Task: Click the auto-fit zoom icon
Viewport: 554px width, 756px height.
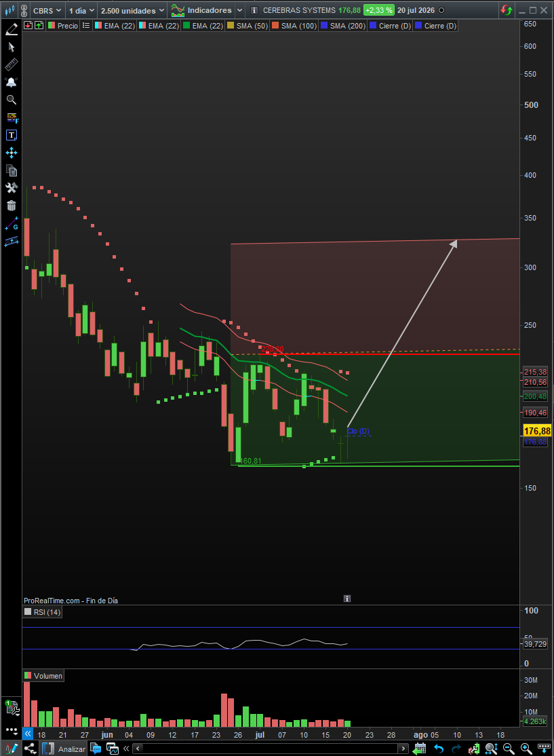Action: coord(491,749)
